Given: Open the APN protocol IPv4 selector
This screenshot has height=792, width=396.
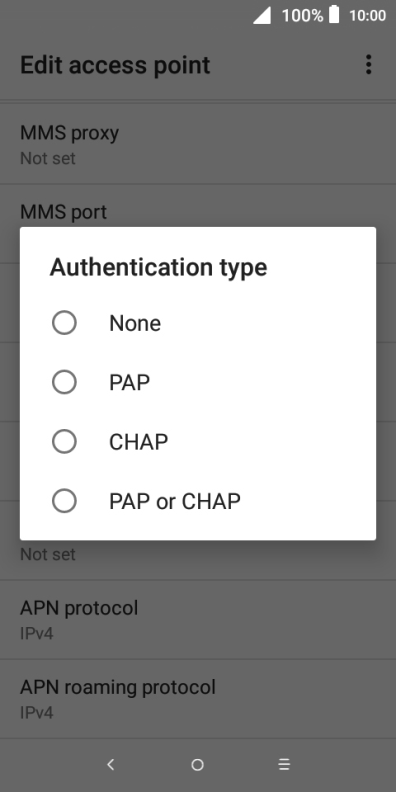Looking at the screenshot, I should click(198, 620).
